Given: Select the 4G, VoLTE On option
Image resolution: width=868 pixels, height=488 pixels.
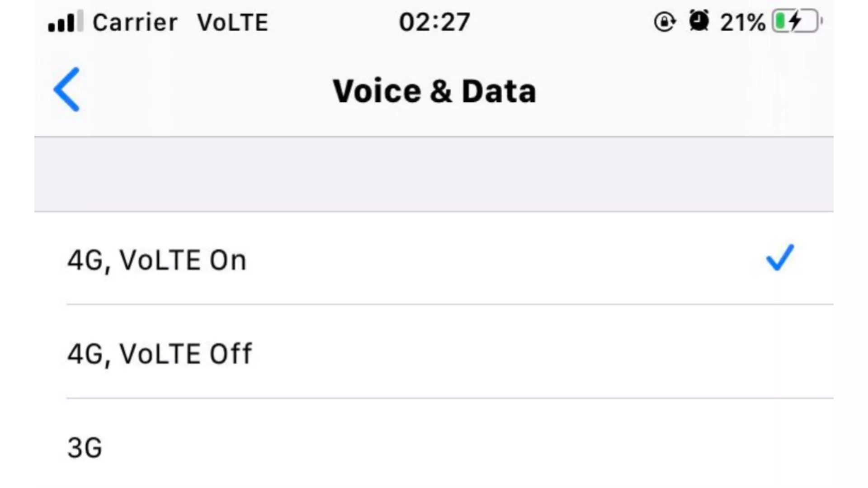Looking at the screenshot, I should pos(157,260).
